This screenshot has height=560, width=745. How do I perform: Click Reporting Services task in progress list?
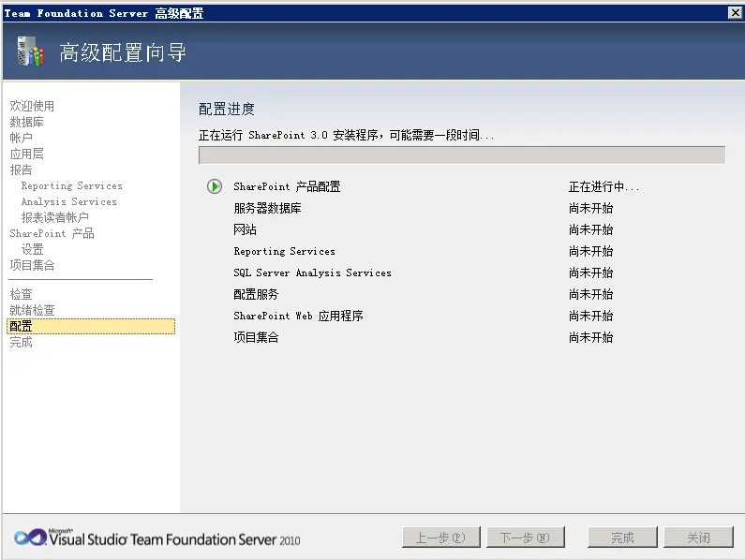[284, 251]
